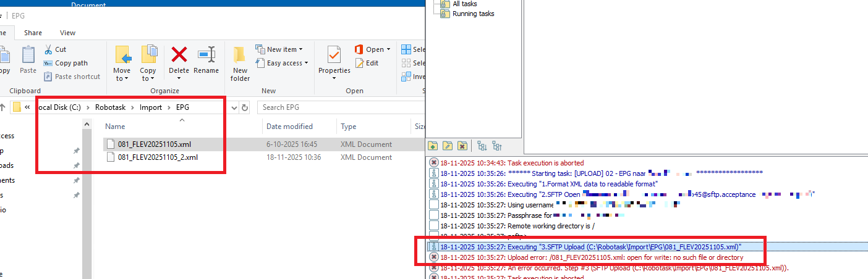Image resolution: width=868 pixels, height=279 pixels.
Task: Switch to the View ribbon tab
Action: pyautogui.click(x=67, y=33)
